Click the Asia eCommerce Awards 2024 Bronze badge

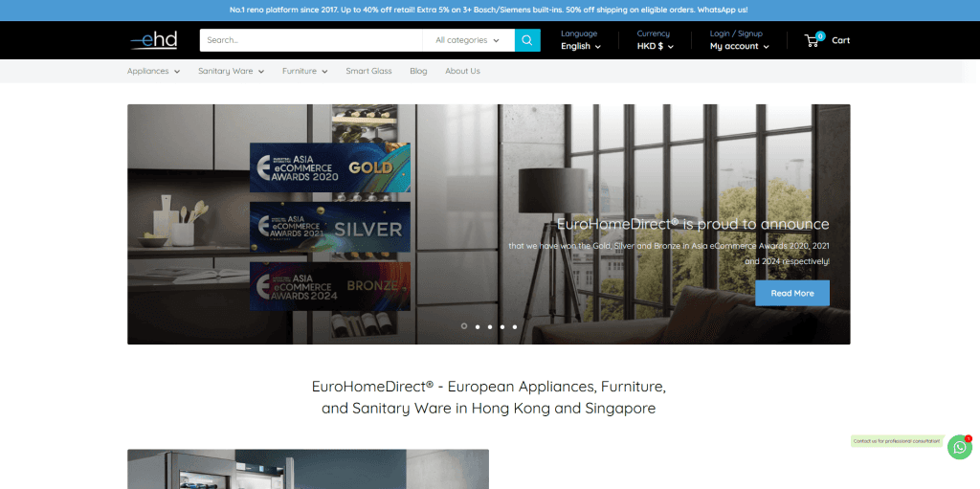point(330,286)
